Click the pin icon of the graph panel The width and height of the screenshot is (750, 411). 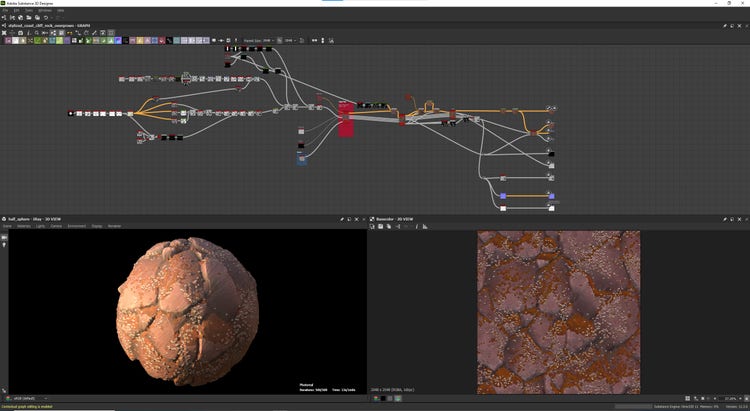(725, 25)
